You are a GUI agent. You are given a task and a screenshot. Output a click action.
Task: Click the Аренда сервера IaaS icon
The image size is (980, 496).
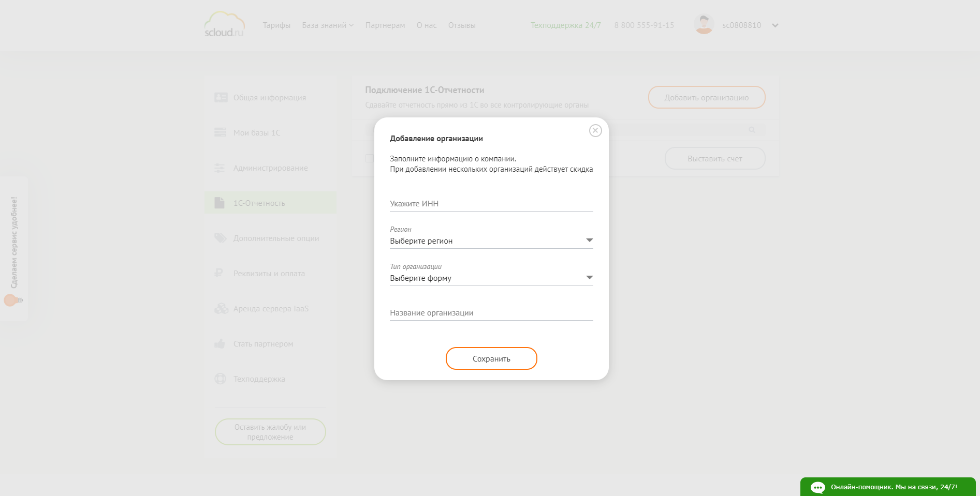click(x=222, y=308)
